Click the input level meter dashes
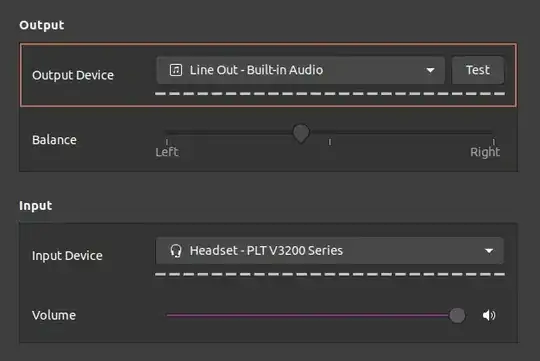 (330, 275)
